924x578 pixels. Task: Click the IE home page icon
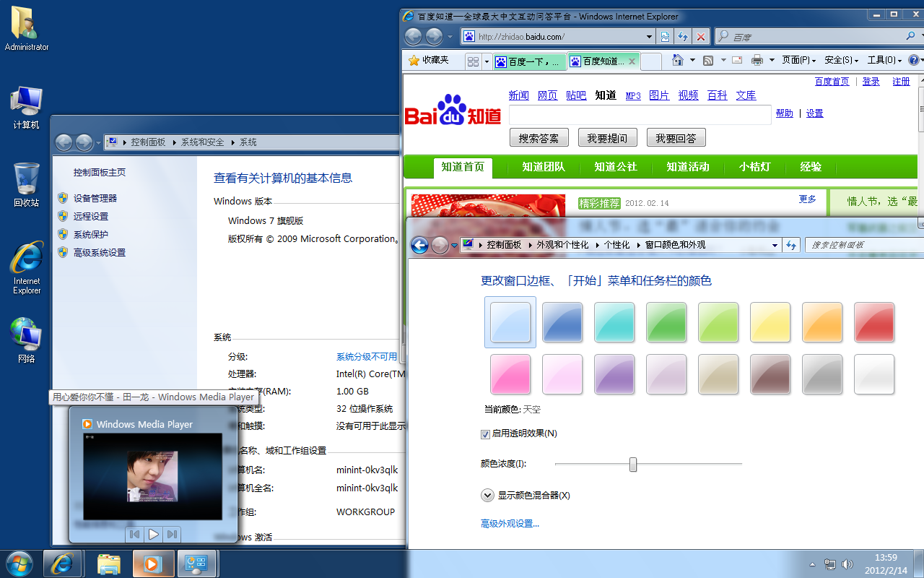pyautogui.click(x=678, y=60)
